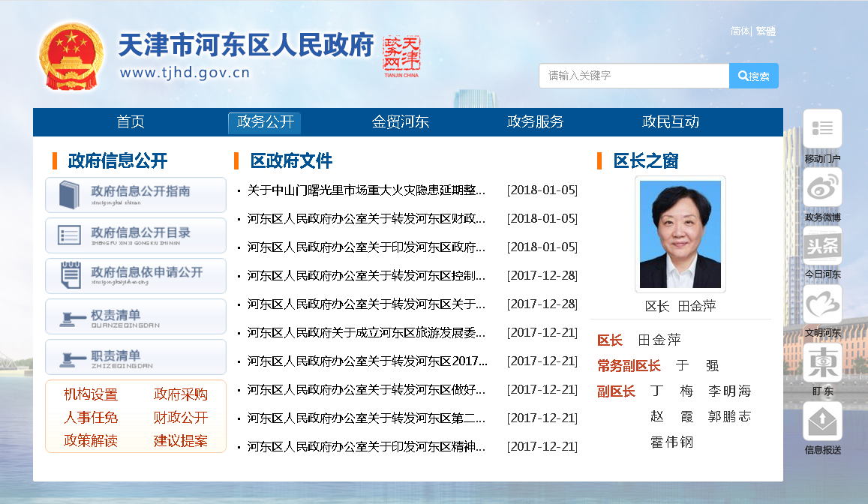Click the 权责清单 banner button
Screen dimensions: 868x504
pos(136,316)
